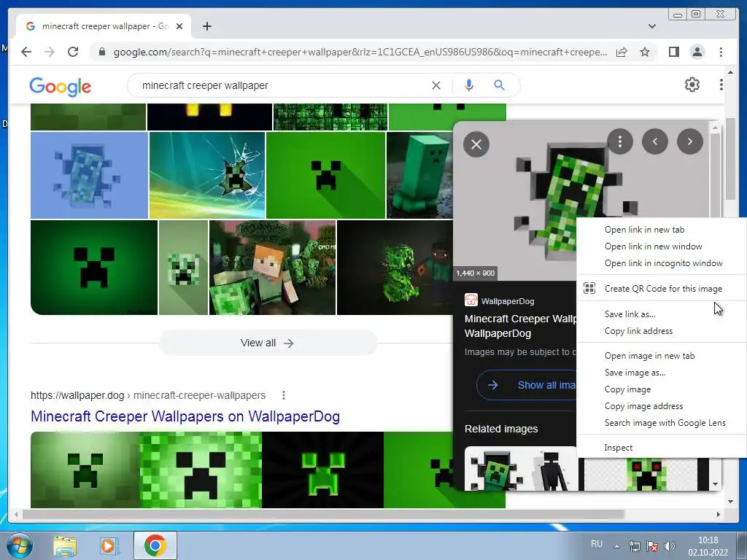Bookmark this page with the star icon
This screenshot has width=747, height=560.
click(x=645, y=52)
